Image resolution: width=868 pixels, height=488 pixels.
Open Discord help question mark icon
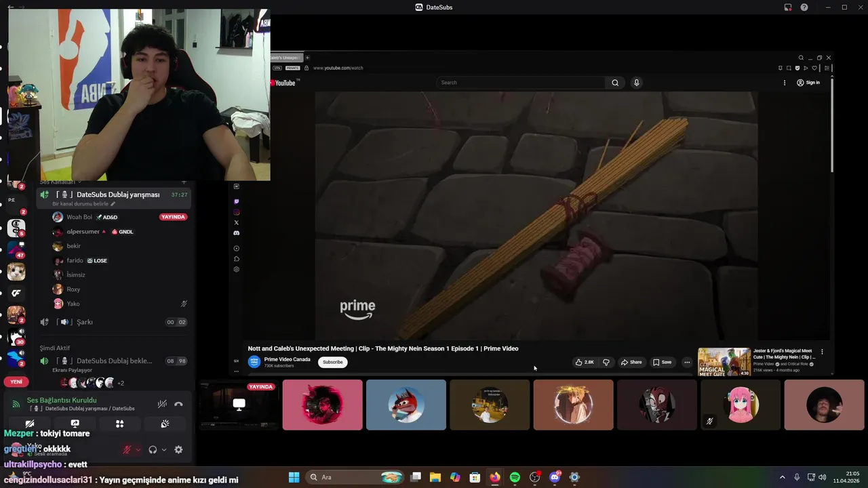tap(804, 7)
